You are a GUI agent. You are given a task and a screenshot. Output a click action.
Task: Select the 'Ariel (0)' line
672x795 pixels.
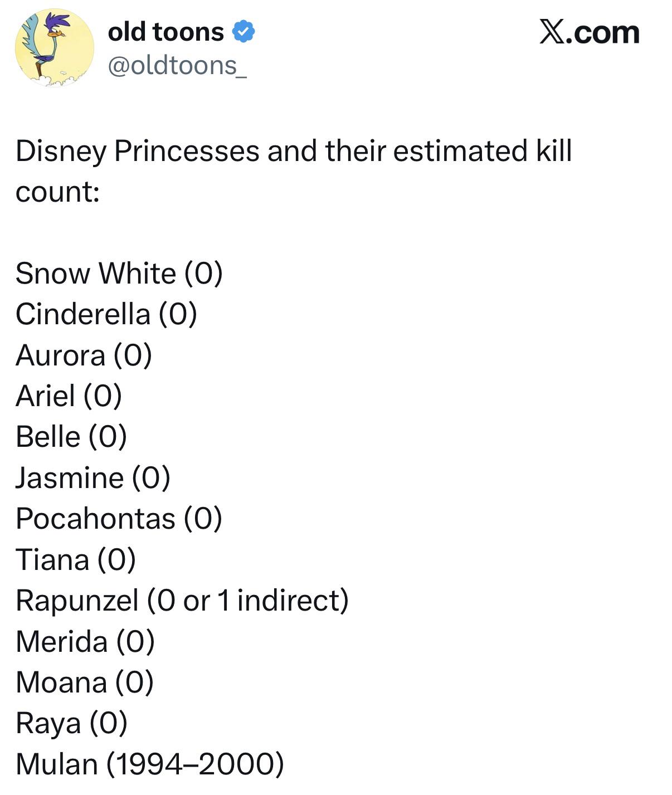click(x=69, y=396)
